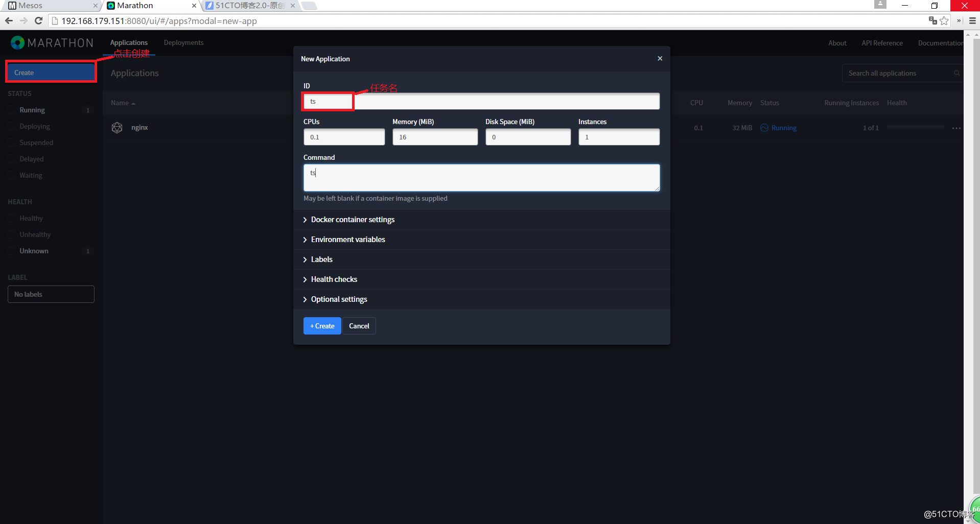Image resolution: width=980 pixels, height=524 pixels.
Task: Click the '32 MiB' memory value
Action: coord(742,128)
